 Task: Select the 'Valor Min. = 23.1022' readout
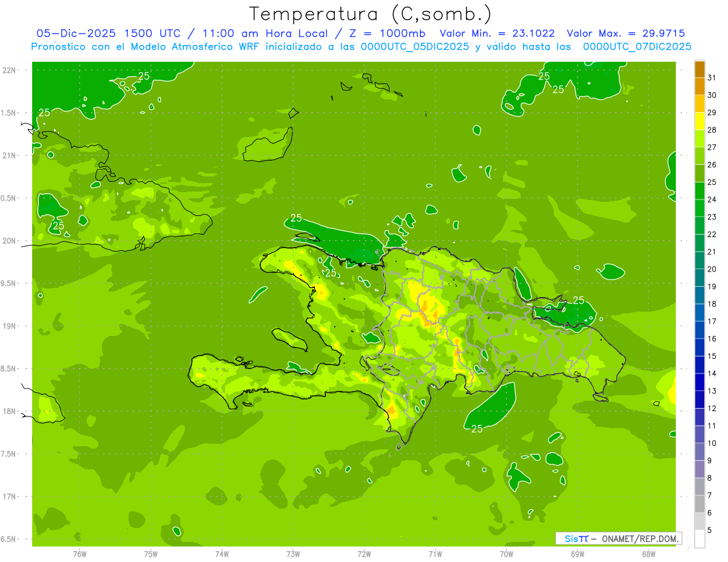[497, 33]
